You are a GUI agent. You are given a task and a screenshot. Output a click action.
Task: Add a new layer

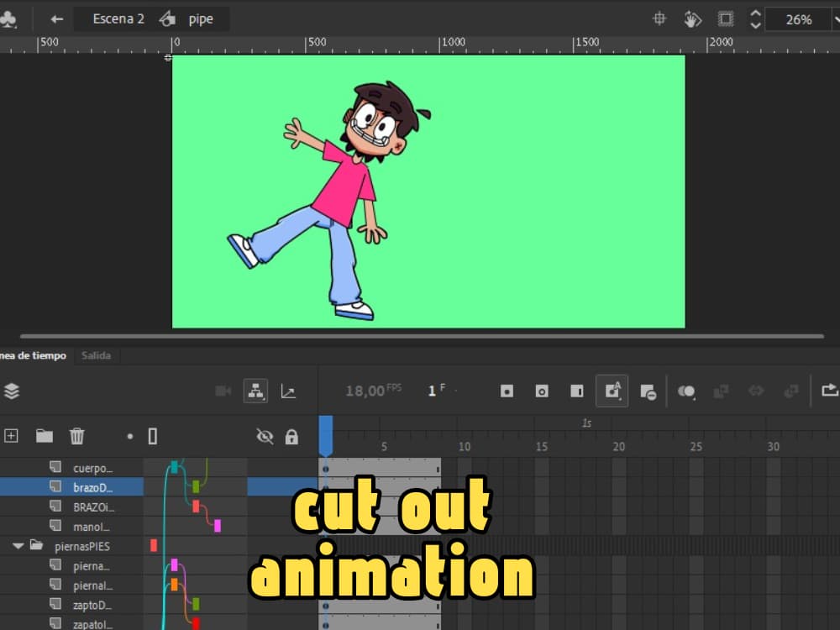[11, 436]
